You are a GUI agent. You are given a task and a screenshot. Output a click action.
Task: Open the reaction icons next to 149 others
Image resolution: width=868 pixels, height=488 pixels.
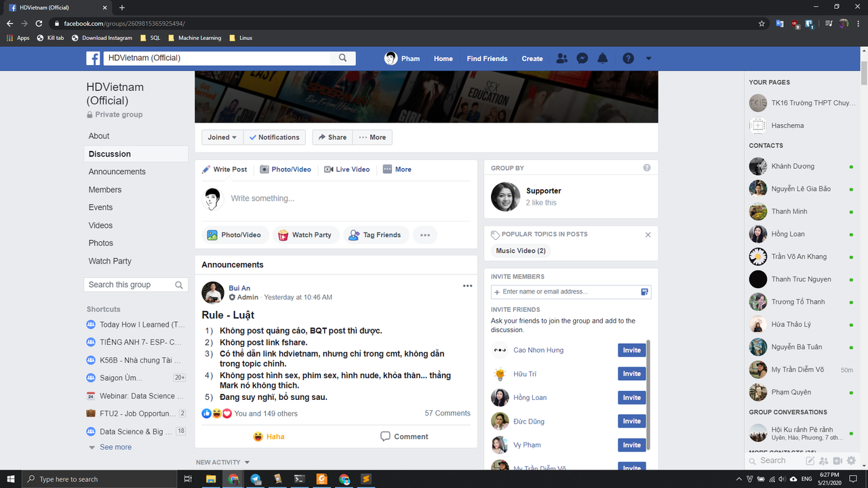pos(217,413)
